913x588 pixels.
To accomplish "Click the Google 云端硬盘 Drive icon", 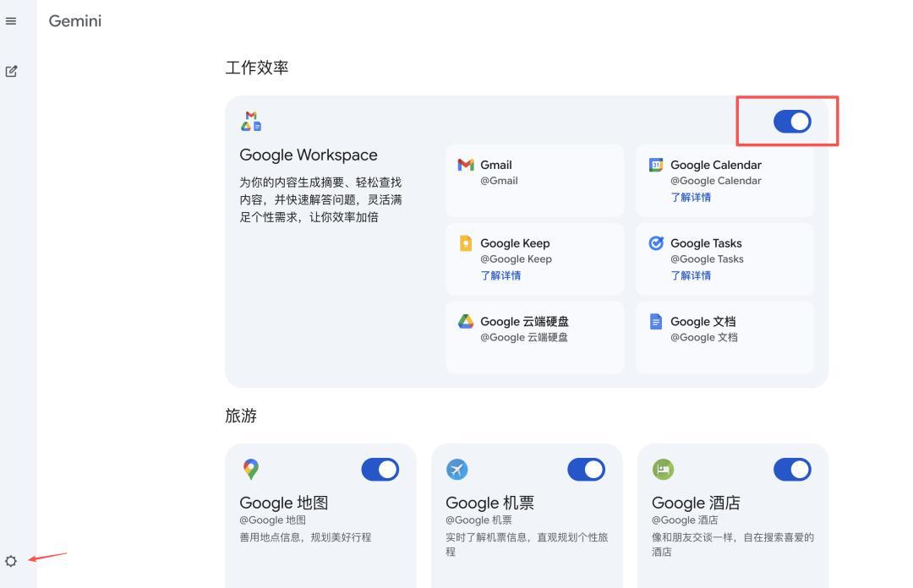I will point(466,321).
